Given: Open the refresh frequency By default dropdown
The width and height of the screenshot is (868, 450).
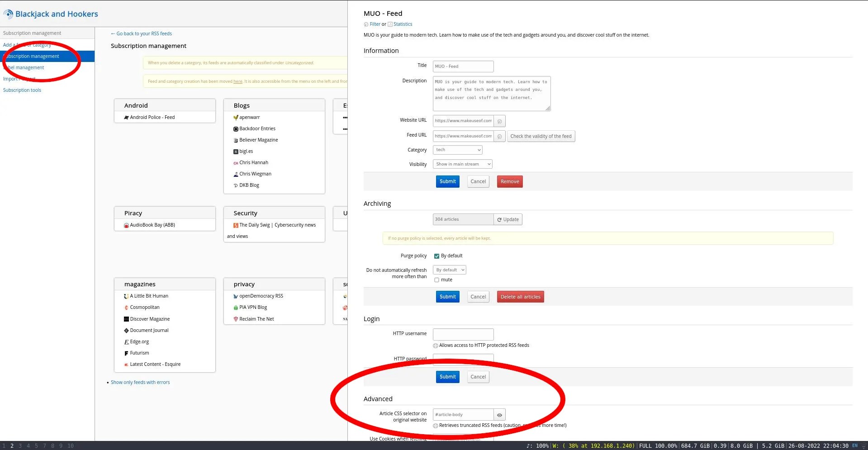Looking at the screenshot, I should [x=449, y=270].
